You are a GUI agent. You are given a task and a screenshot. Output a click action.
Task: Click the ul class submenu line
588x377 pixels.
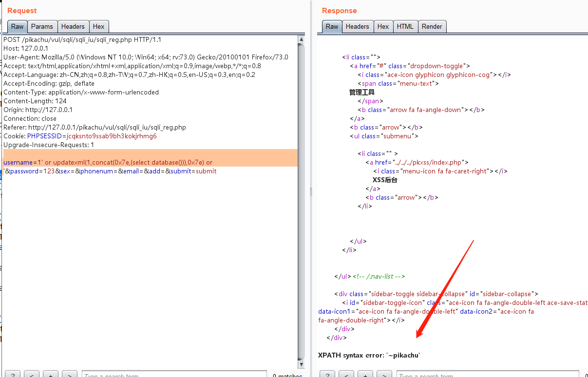[384, 136]
